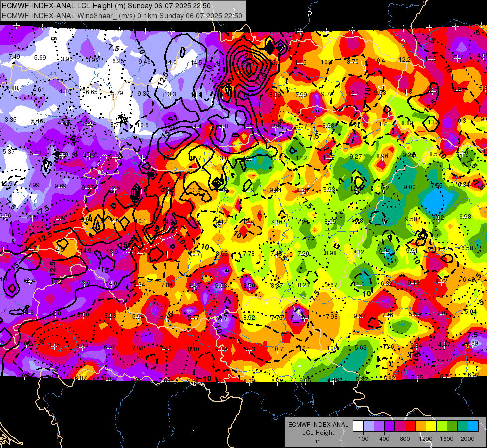Viewport: 487px width, 448px height.
Task: Click the legend tick label '400'
Action: tap(384, 439)
